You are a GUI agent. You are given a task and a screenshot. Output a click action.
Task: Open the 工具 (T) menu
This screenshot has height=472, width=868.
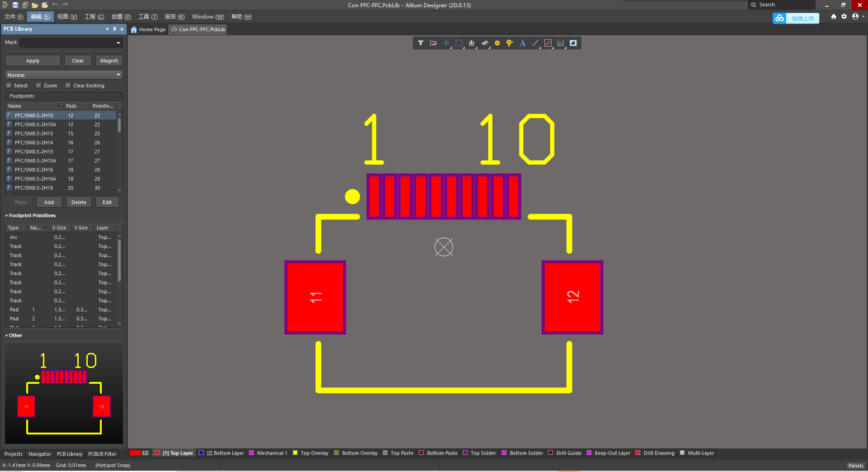tap(148, 17)
